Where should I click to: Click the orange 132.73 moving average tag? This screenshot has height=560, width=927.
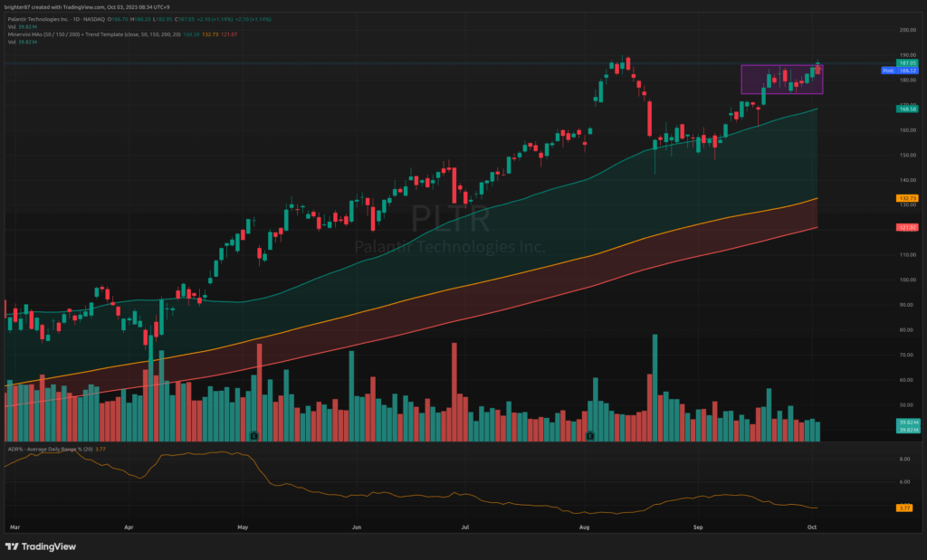click(x=908, y=197)
